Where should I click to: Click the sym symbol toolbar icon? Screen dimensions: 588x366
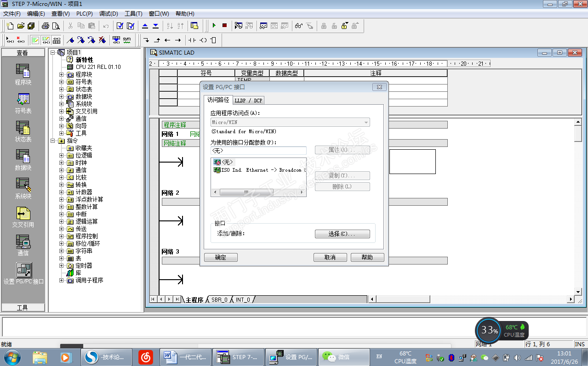pyautogui.click(x=127, y=40)
